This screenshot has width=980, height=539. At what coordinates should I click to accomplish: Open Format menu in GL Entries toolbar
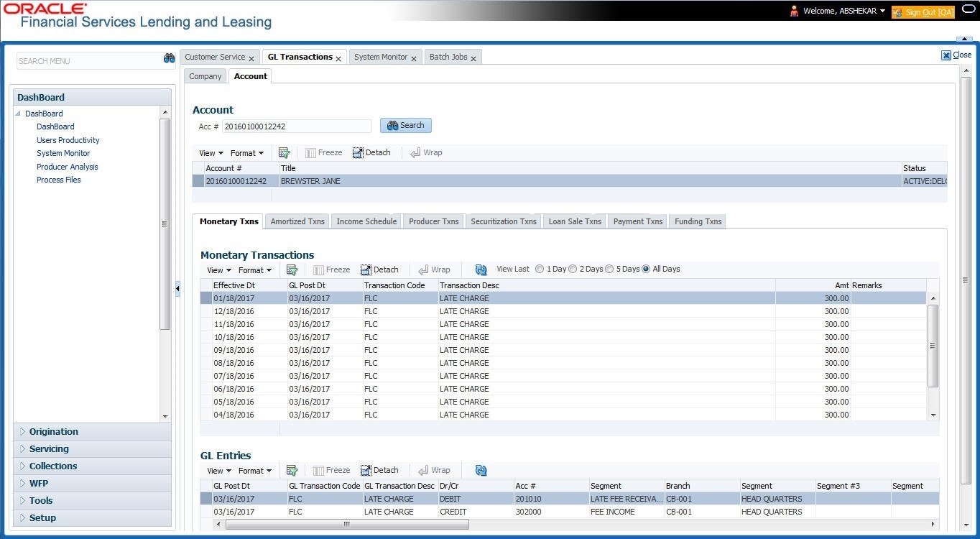coord(255,471)
